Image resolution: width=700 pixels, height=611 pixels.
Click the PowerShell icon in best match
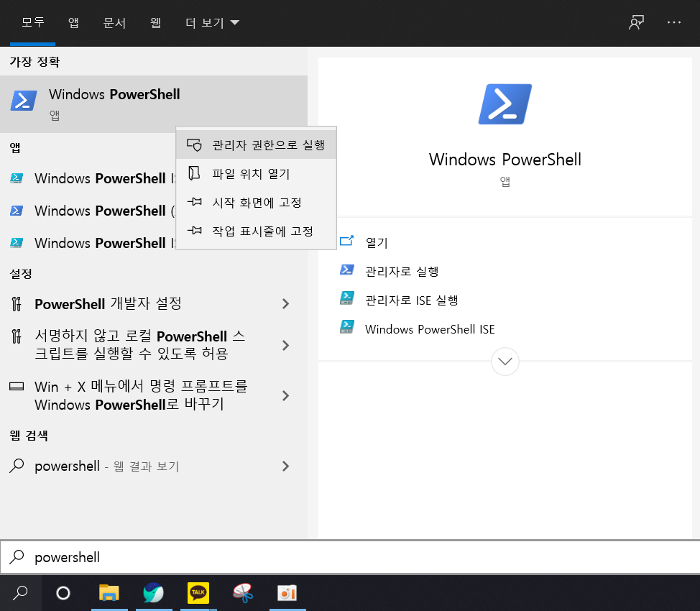point(24,101)
